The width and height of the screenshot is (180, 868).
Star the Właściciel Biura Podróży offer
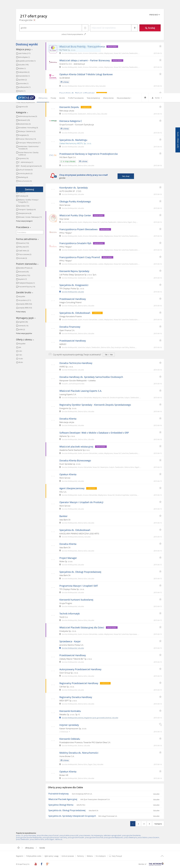pyautogui.click(x=160, y=46)
